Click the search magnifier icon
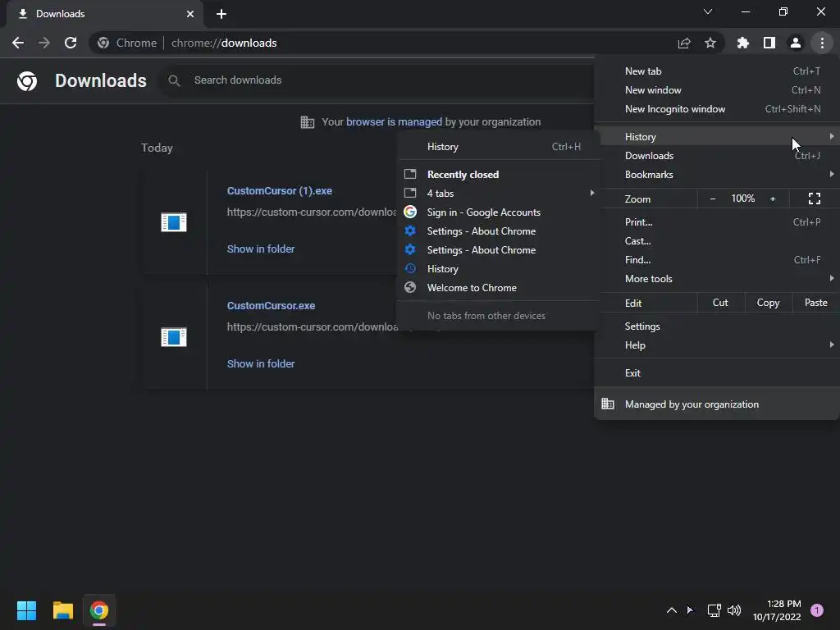Image resolution: width=840 pixels, height=630 pixels. [174, 80]
